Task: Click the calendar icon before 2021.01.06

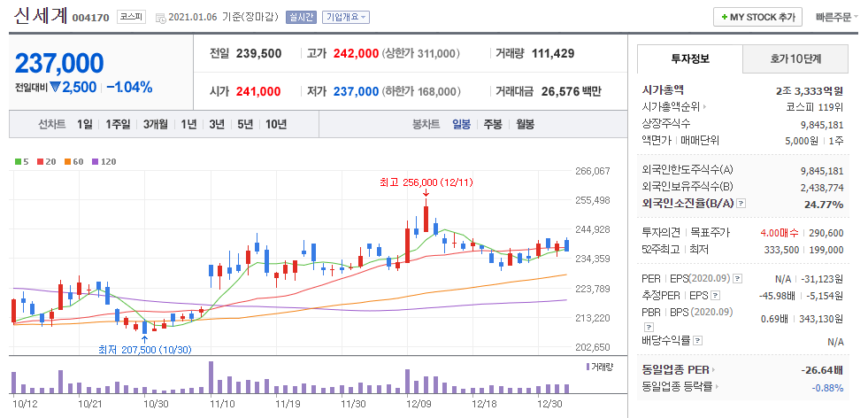Action: coord(160,19)
